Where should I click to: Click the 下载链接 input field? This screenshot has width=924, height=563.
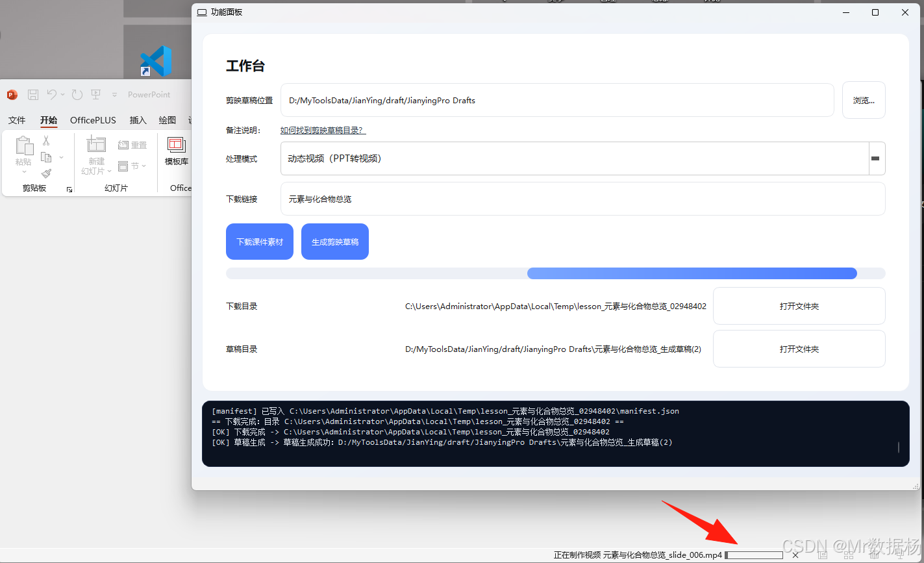coord(583,199)
